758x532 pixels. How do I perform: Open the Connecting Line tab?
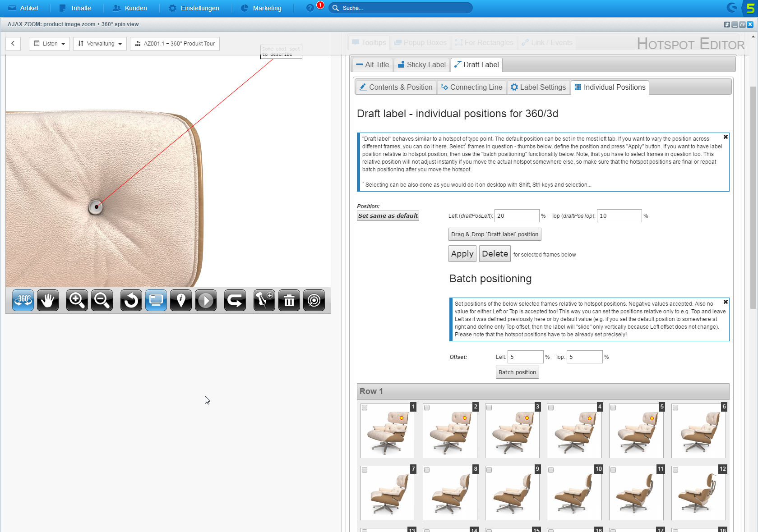(x=471, y=87)
